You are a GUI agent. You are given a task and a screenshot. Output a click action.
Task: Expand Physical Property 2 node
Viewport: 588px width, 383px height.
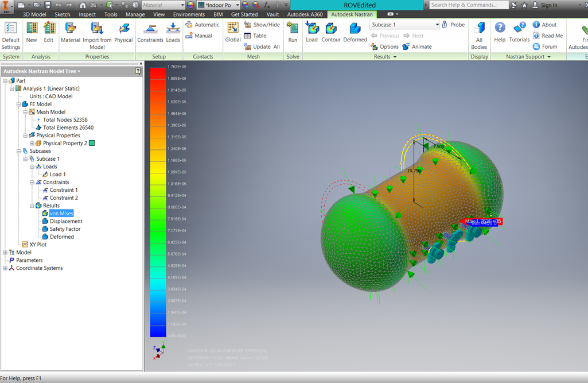pos(32,144)
